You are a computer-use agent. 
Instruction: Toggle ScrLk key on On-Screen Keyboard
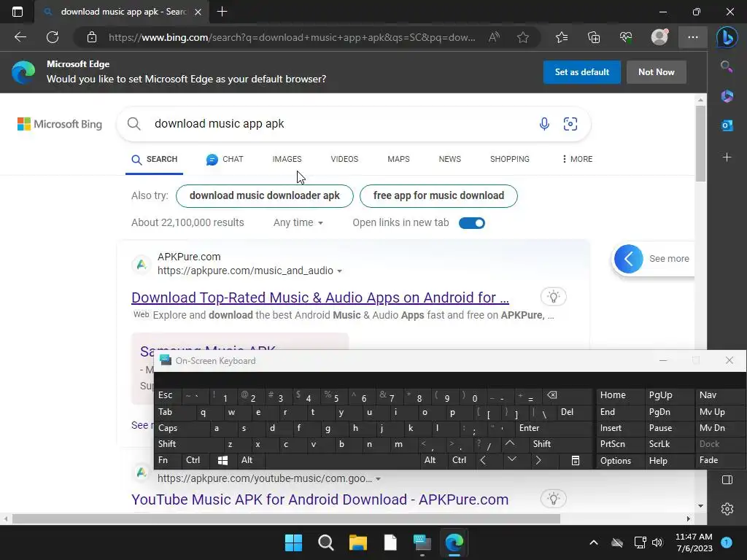(x=668, y=444)
